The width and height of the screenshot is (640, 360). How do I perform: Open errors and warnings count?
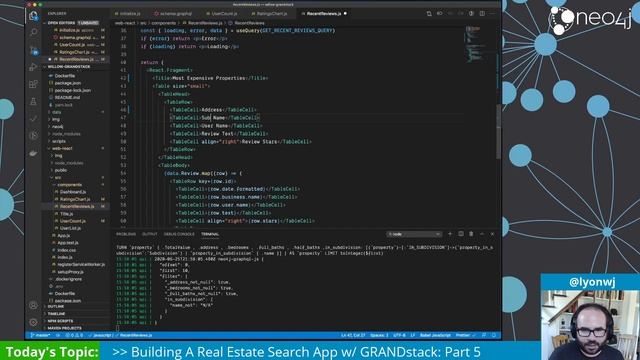74,335
